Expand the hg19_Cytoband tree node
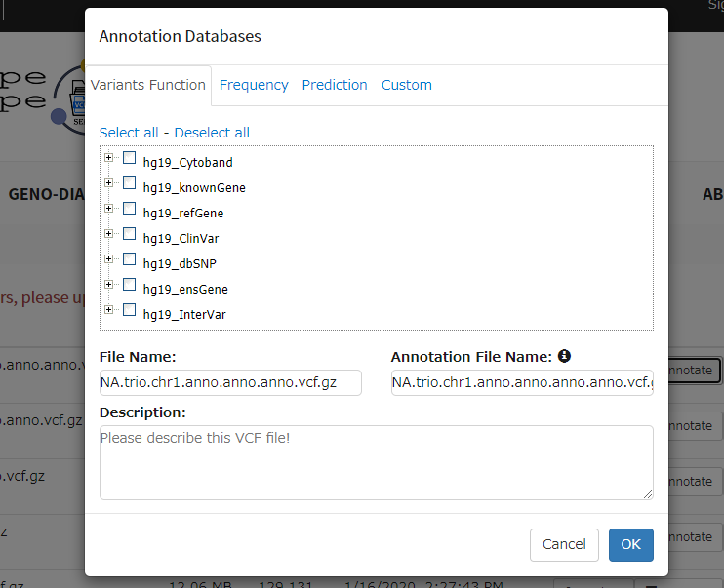The height and width of the screenshot is (588, 724). pos(109,158)
